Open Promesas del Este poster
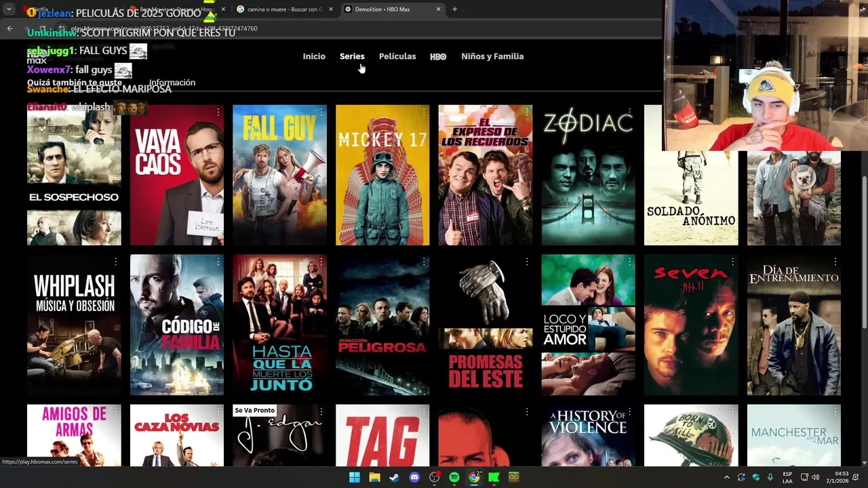Screen dimensions: 868x488 tap(485, 325)
